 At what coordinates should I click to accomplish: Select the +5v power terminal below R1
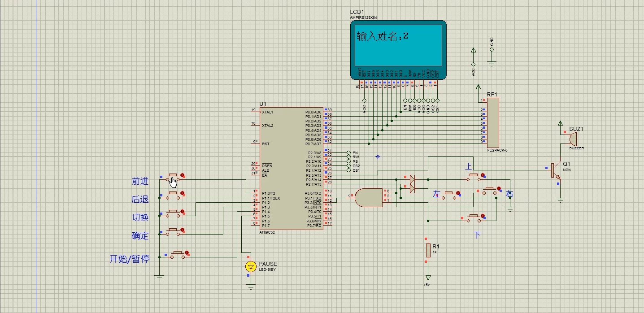pyautogui.click(x=428, y=278)
